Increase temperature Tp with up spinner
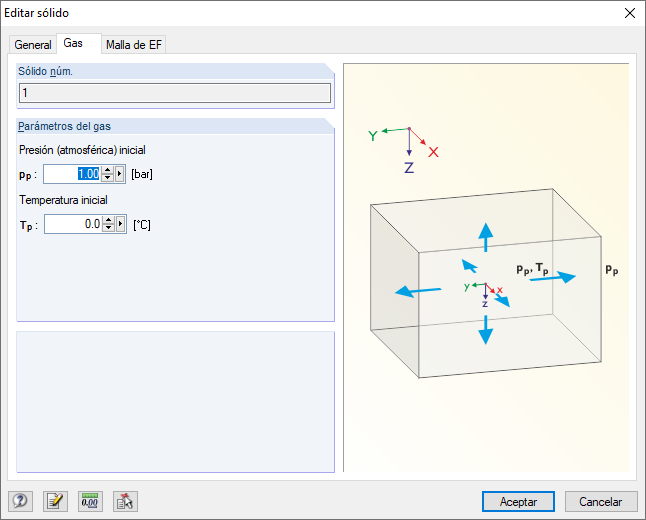 coord(108,220)
